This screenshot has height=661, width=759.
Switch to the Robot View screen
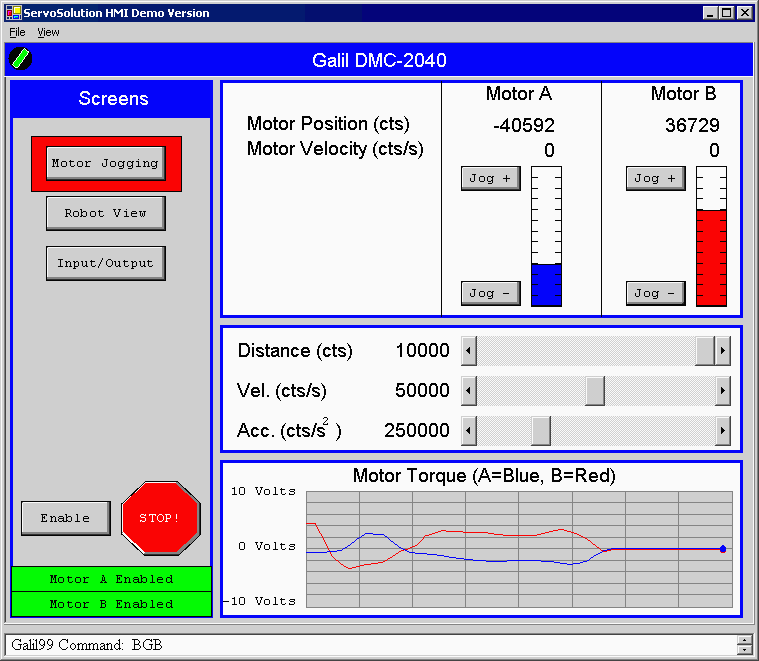pos(105,213)
